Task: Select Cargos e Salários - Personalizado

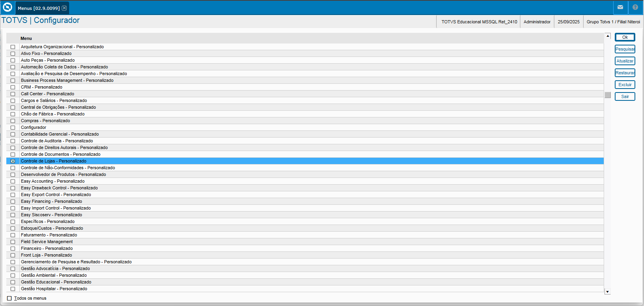Action: point(305,100)
